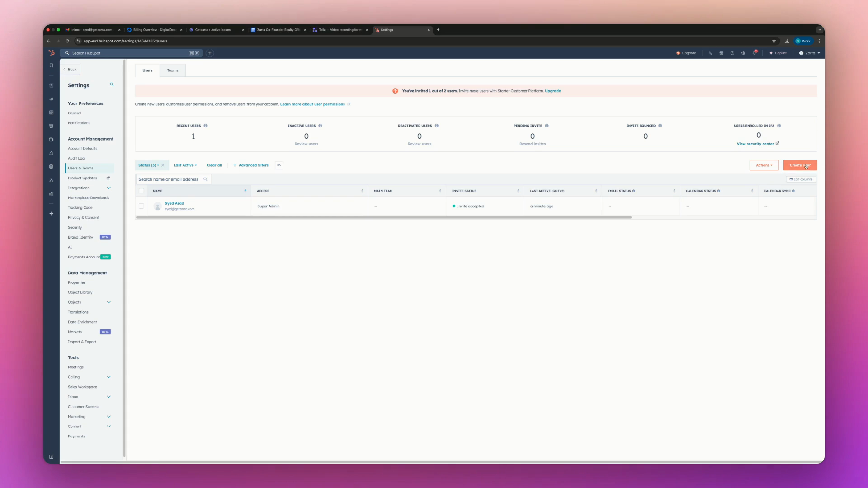Click info icon beside Pending Invite
Image resolution: width=868 pixels, height=488 pixels.
547,126
